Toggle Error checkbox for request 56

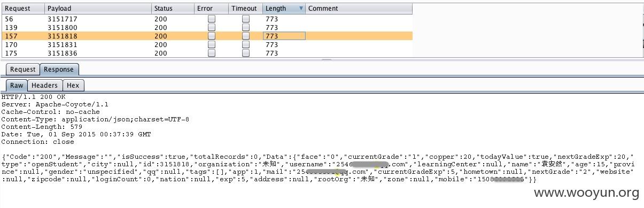pos(212,19)
